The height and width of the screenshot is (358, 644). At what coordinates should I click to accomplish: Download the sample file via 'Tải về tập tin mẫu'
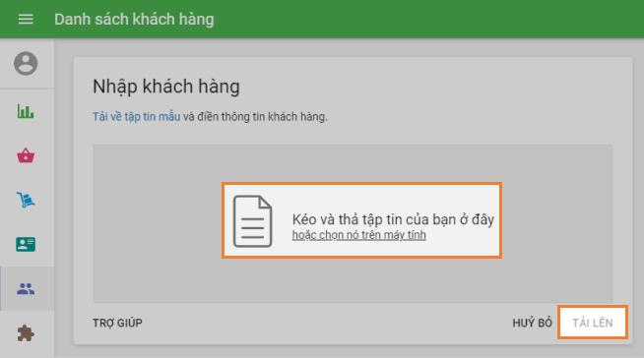(136, 117)
